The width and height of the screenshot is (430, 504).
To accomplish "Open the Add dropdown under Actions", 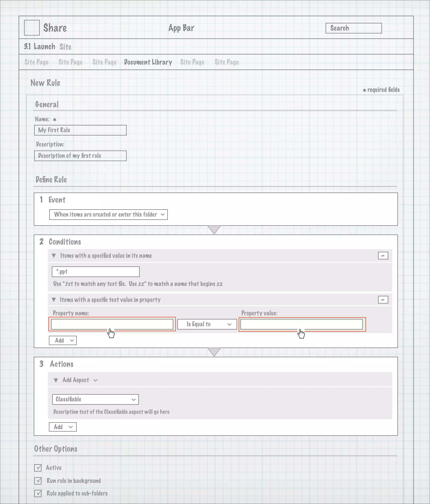I will click(x=63, y=427).
